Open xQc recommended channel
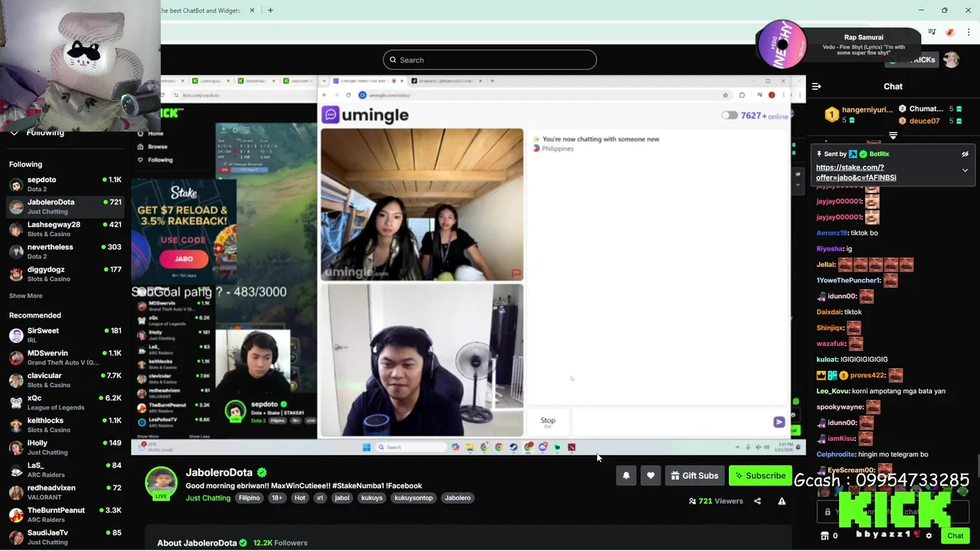The width and height of the screenshot is (980, 551). click(x=65, y=403)
